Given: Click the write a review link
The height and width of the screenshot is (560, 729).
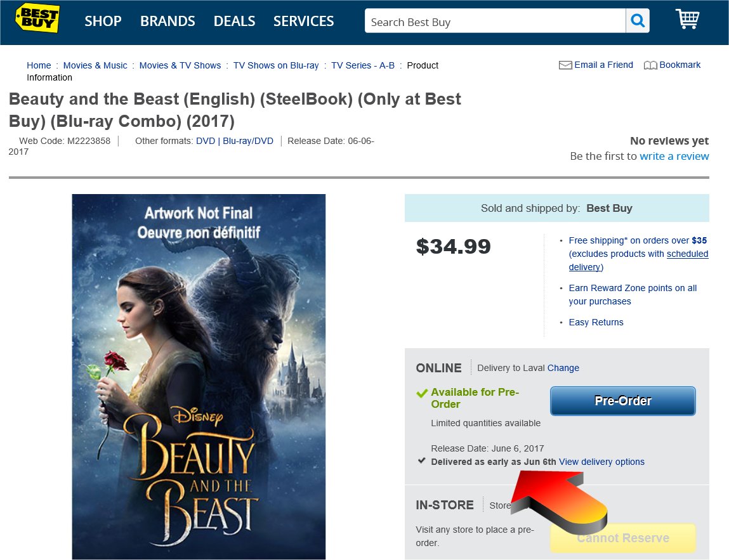Looking at the screenshot, I should 674,156.
